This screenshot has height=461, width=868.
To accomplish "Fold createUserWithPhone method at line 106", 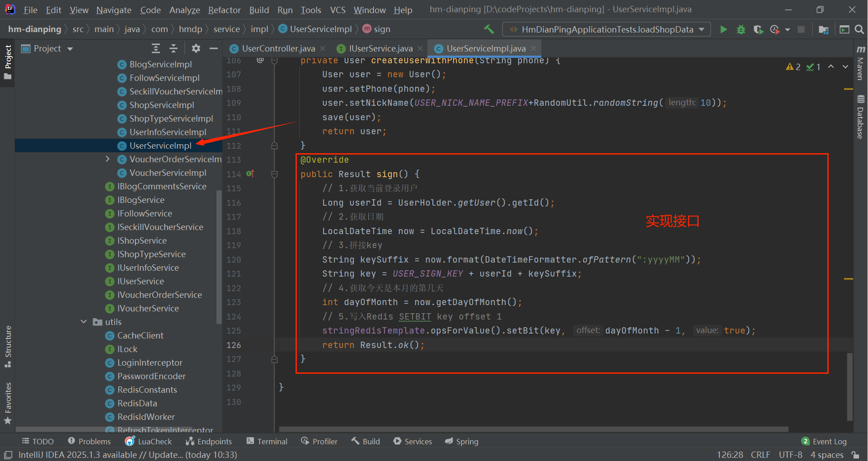I will [274, 61].
